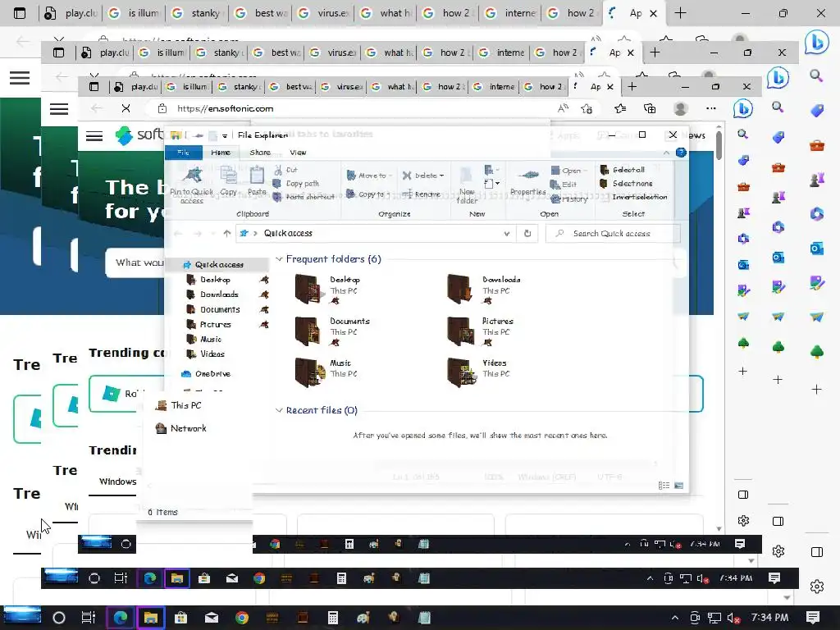840x630 pixels.
Task: Switch to details view in status bar
Action: pos(664,486)
